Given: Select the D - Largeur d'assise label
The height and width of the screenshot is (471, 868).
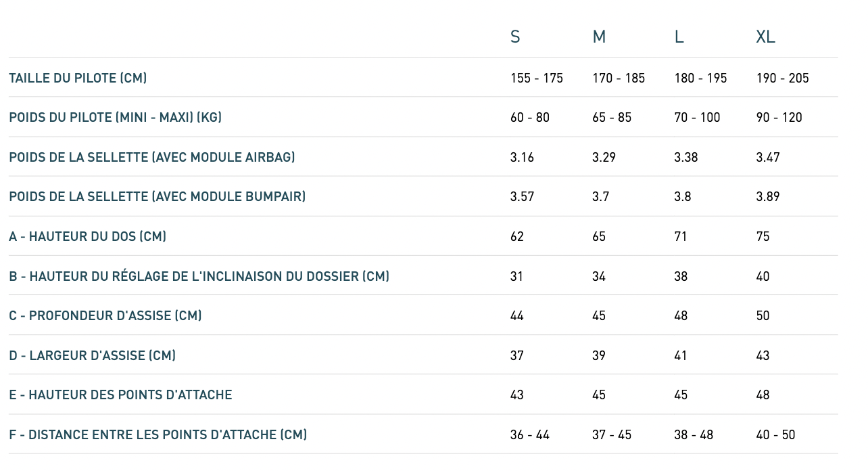Looking at the screenshot, I should click(x=92, y=355).
